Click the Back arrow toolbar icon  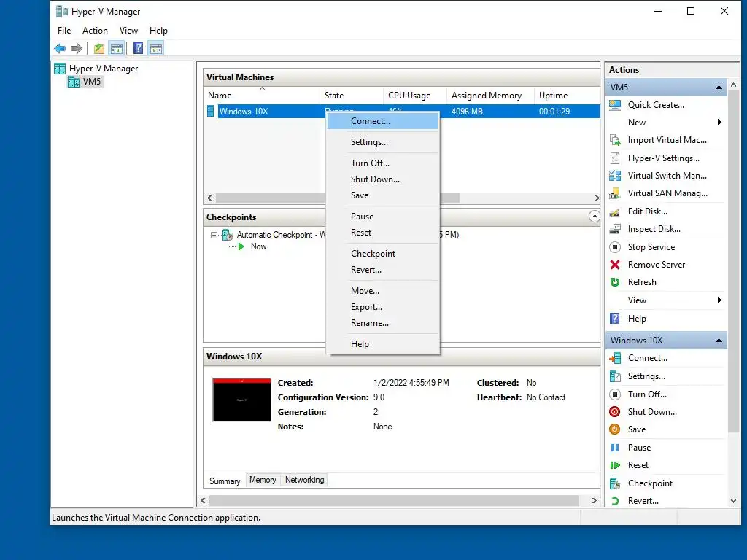point(60,49)
